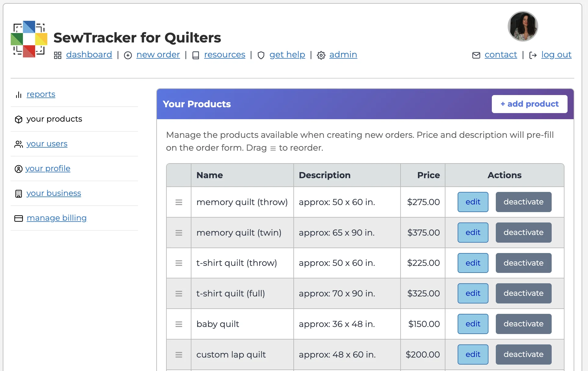Screen dimensions: 588x371
Task: Click the contact envelope icon
Action: point(476,55)
